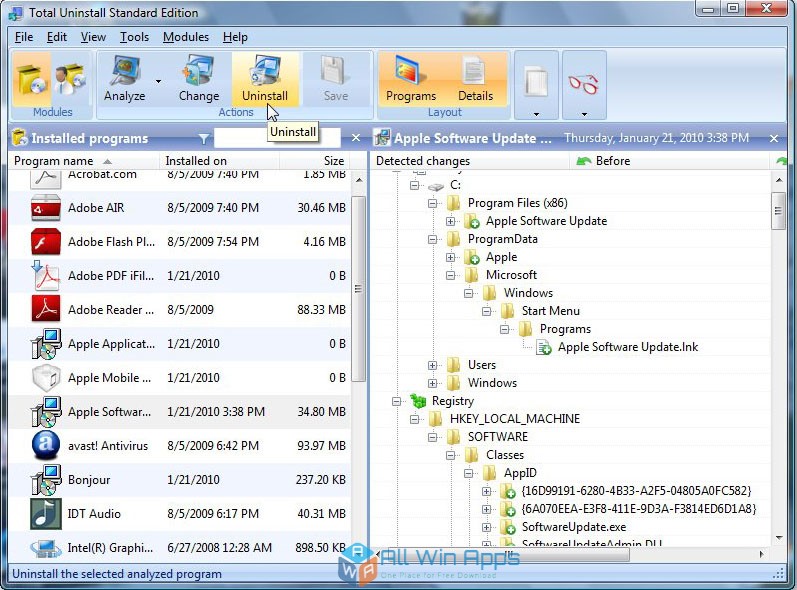
Task: Click the Uninstall action button
Action: tap(265, 79)
